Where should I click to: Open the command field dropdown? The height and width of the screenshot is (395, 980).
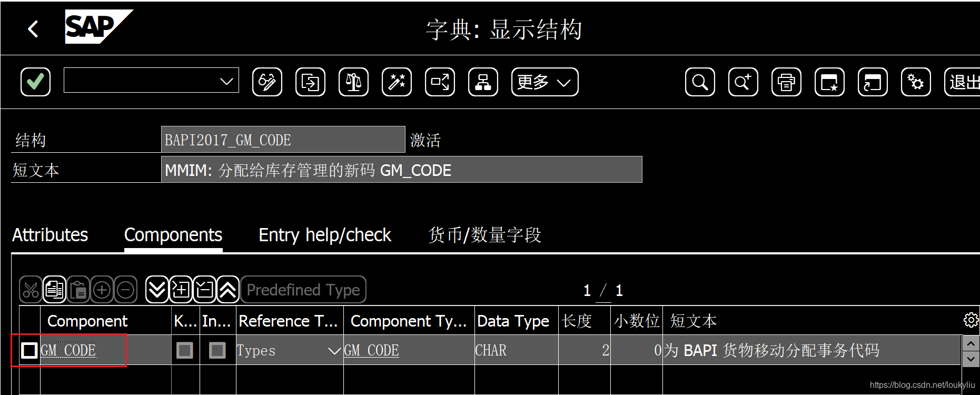226,82
